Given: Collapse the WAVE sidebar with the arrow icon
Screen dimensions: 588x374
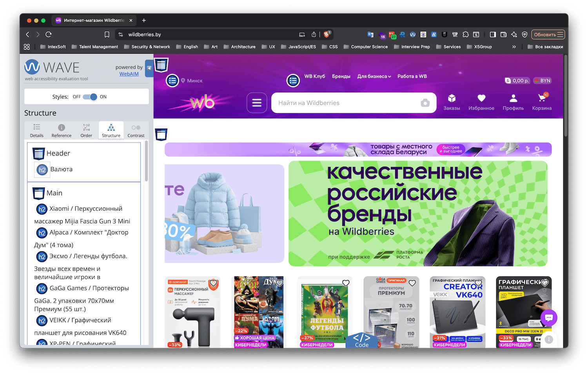Looking at the screenshot, I should [x=149, y=68].
